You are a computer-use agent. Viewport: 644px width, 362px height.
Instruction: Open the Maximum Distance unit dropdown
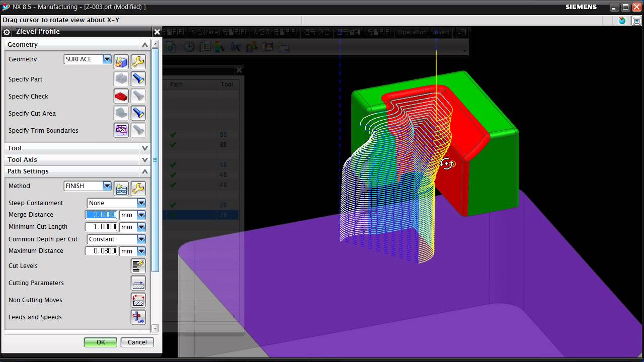(x=141, y=251)
